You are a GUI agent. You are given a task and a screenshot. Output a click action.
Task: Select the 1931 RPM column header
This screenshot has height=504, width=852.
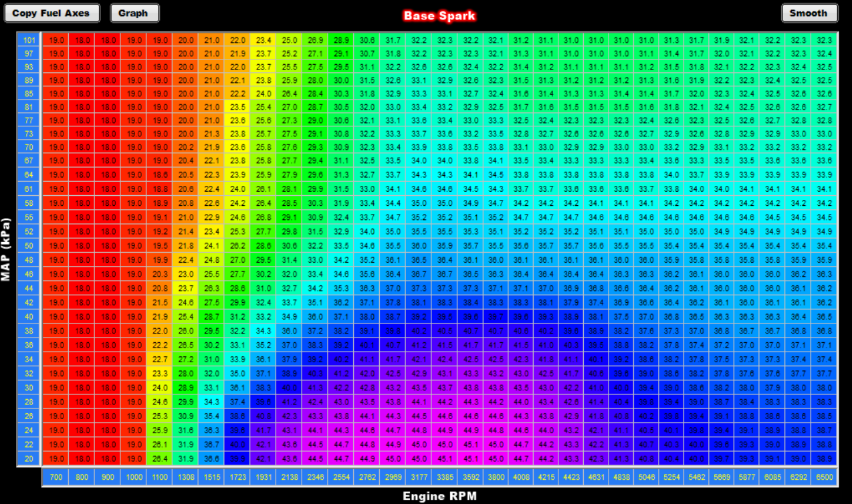[263, 477]
